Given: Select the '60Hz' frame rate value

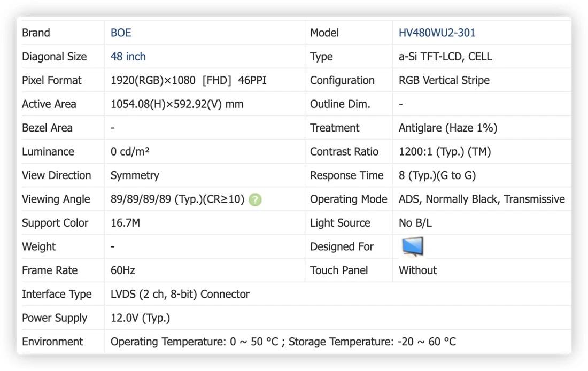Looking at the screenshot, I should click(x=122, y=270).
